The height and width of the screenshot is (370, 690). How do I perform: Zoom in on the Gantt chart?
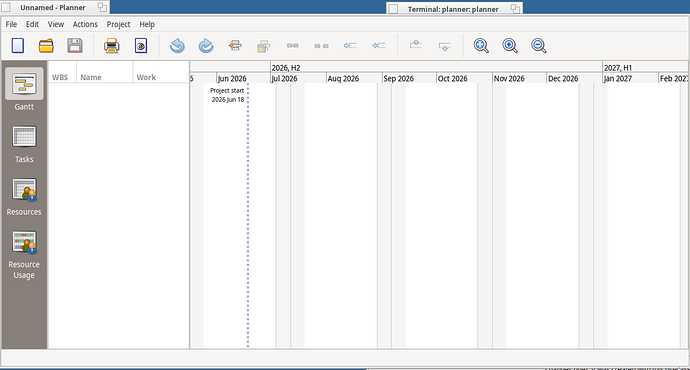[x=510, y=46]
